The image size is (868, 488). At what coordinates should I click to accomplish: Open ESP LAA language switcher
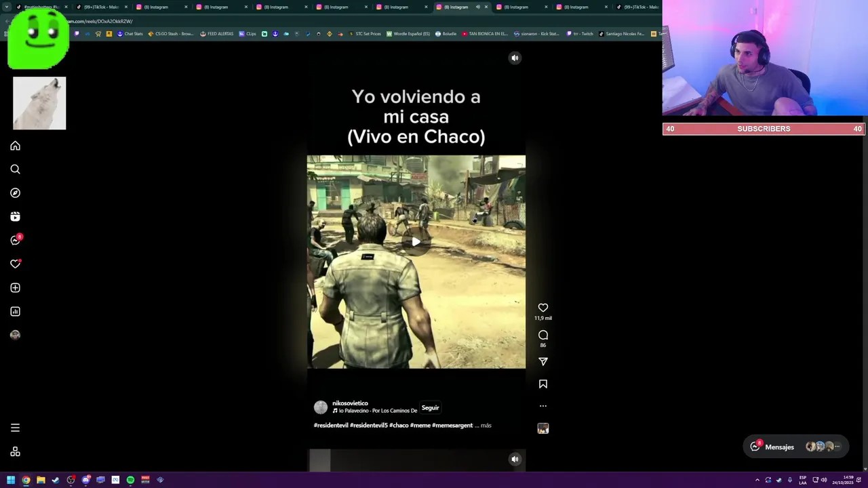tap(803, 480)
